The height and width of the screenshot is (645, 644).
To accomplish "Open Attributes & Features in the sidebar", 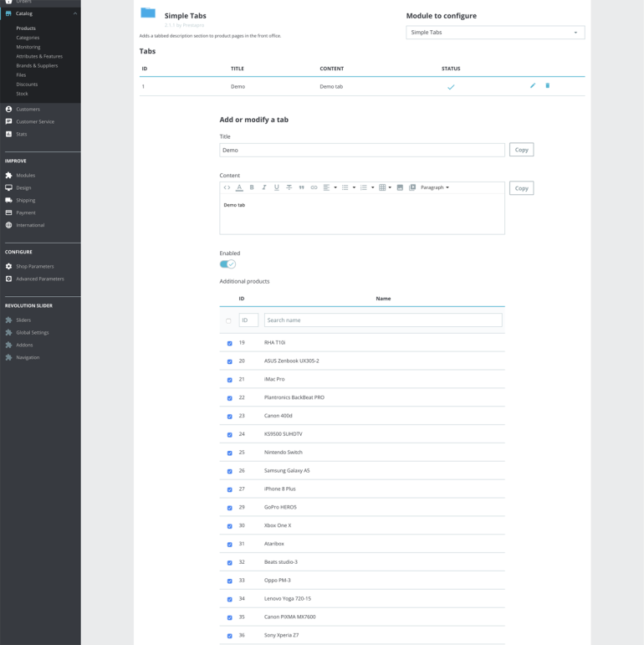I will (39, 56).
